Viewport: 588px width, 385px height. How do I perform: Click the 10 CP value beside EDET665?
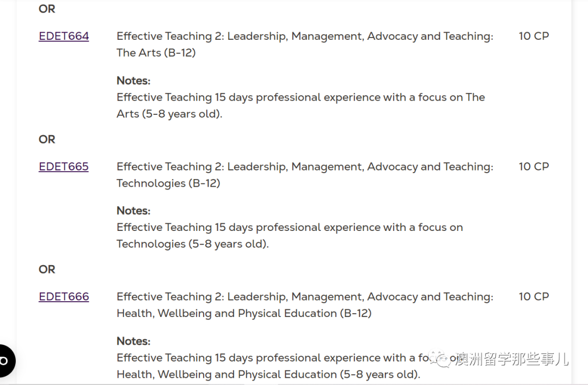534,166
